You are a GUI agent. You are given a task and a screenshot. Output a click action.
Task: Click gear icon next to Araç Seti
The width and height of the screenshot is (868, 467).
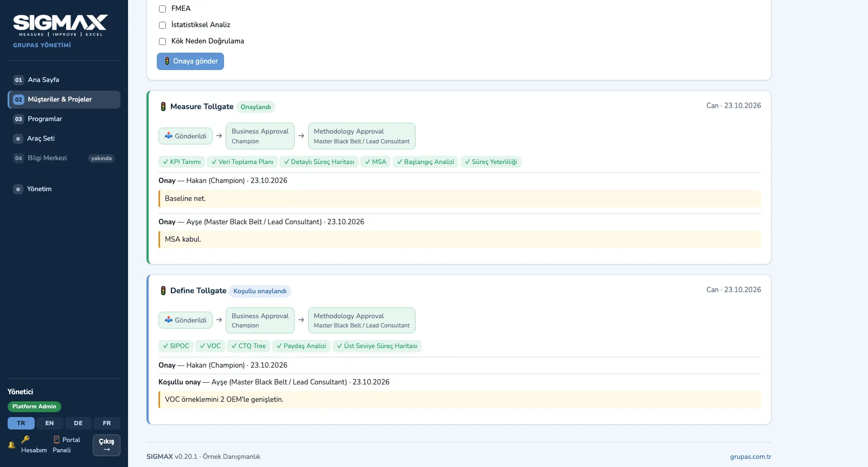coord(18,138)
